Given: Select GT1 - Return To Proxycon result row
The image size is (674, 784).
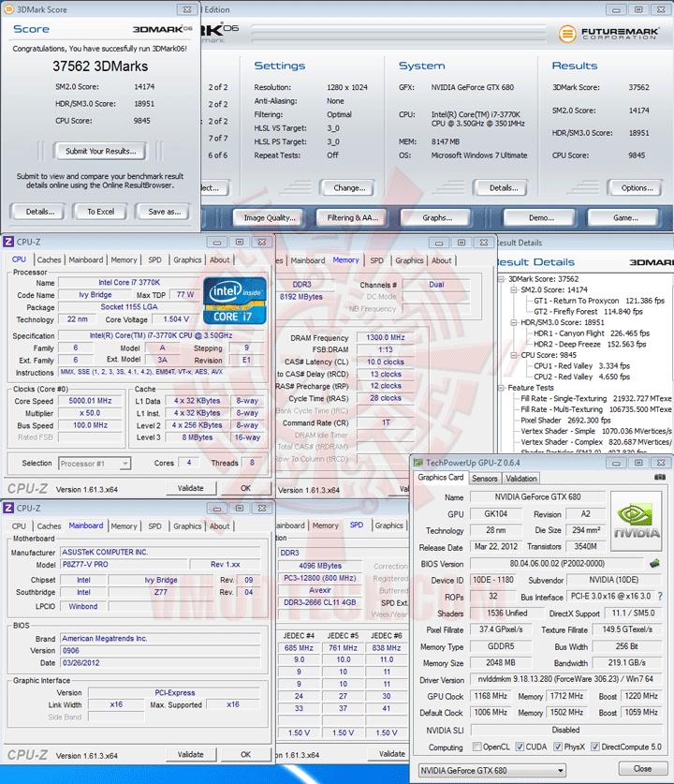Looking at the screenshot, I should click(599, 301).
